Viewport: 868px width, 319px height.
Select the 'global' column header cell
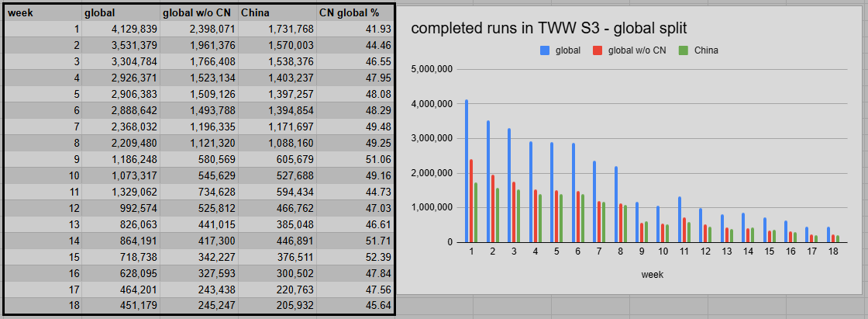pyautogui.click(x=121, y=12)
